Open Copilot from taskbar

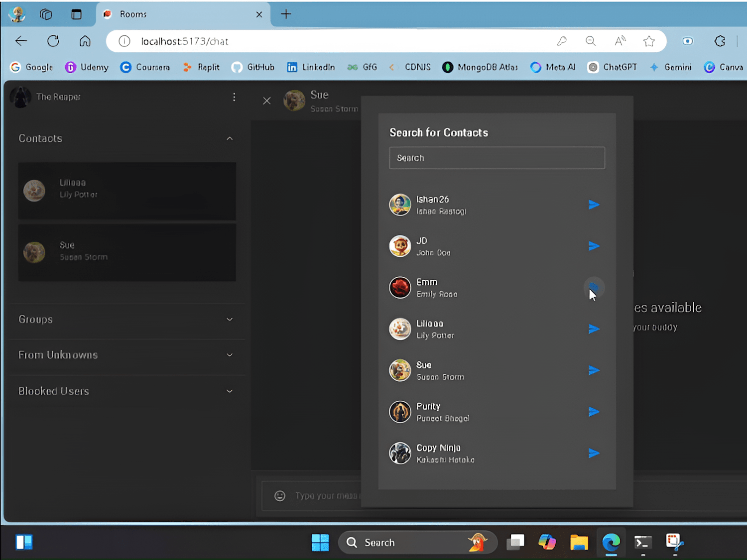(x=547, y=543)
